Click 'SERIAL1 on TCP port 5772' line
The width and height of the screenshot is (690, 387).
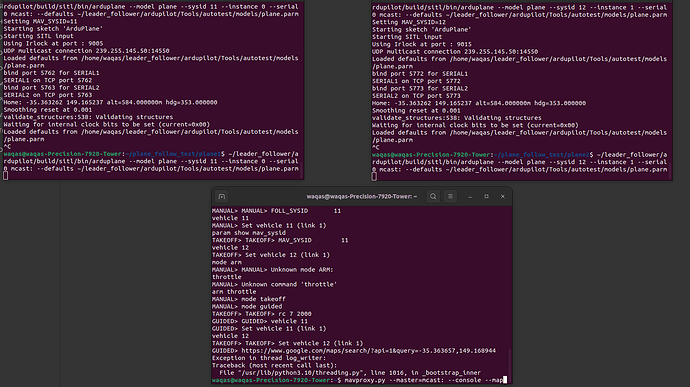click(416, 81)
